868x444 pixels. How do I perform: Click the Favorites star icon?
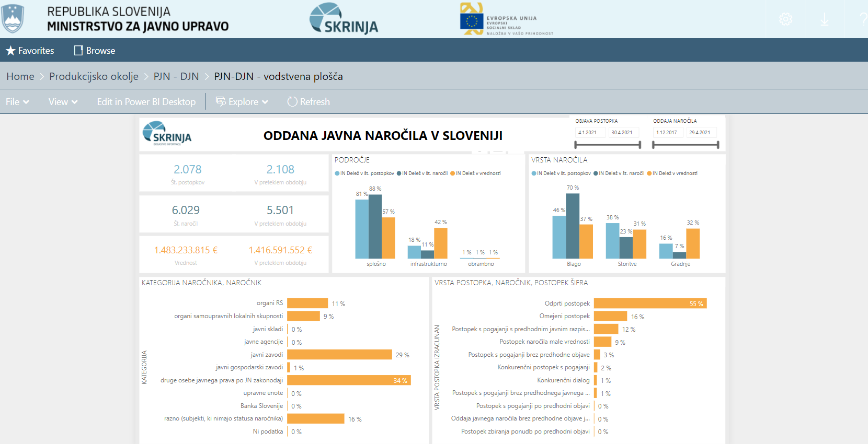(10, 51)
